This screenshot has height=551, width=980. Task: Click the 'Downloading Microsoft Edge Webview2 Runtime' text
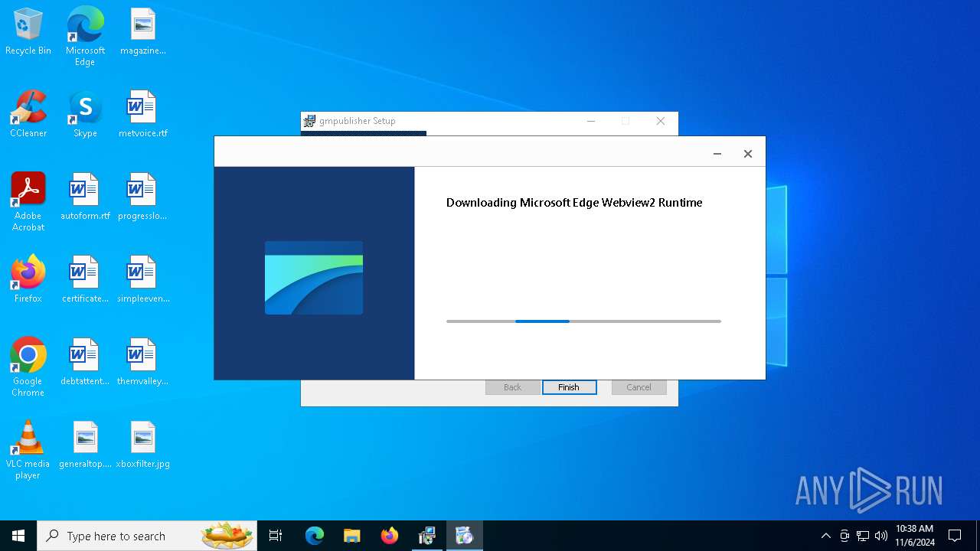tap(574, 203)
